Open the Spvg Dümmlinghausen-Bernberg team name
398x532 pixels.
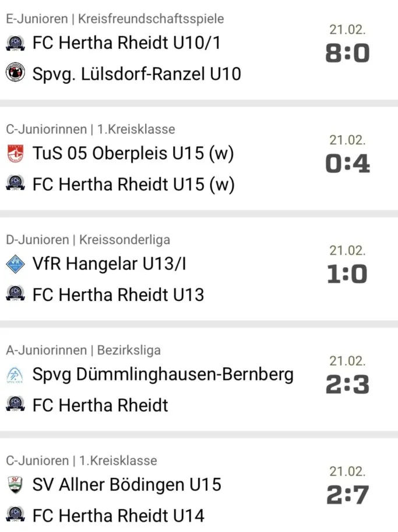(x=163, y=374)
